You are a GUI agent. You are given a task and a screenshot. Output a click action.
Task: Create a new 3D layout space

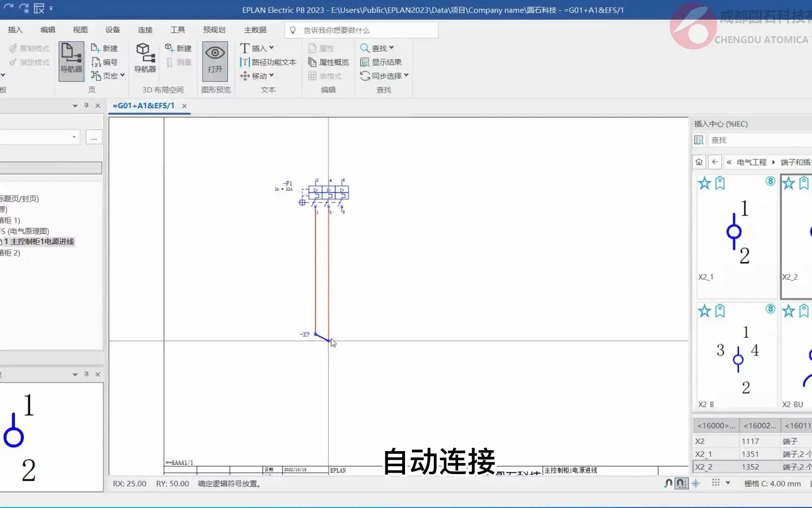pyautogui.click(x=178, y=48)
